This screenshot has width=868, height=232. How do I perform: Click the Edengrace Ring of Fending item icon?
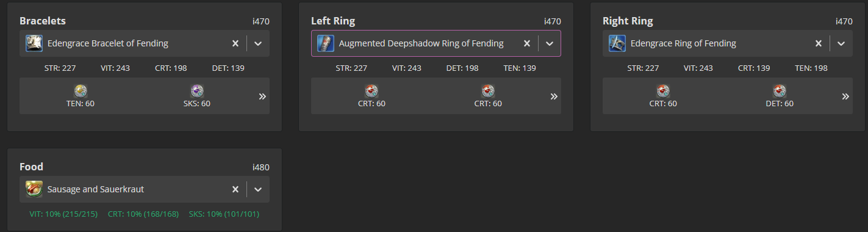pyautogui.click(x=617, y=43)
